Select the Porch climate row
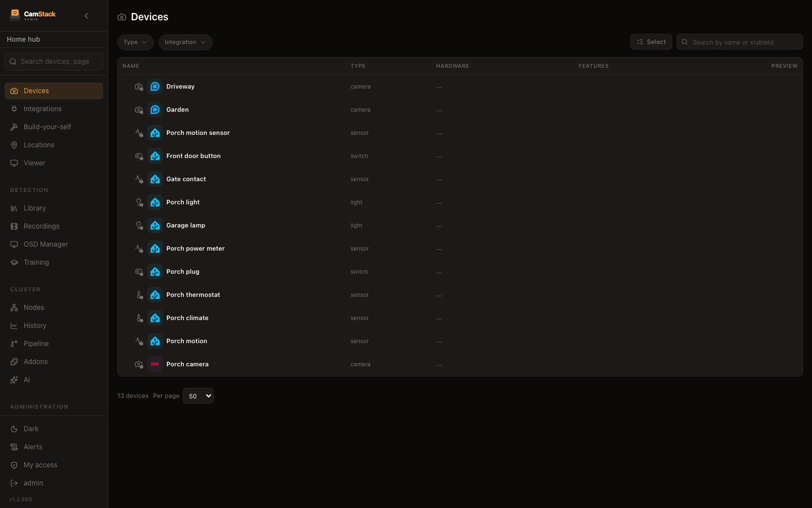This screenshot has height=508, width=812. [x=460, y=318]
